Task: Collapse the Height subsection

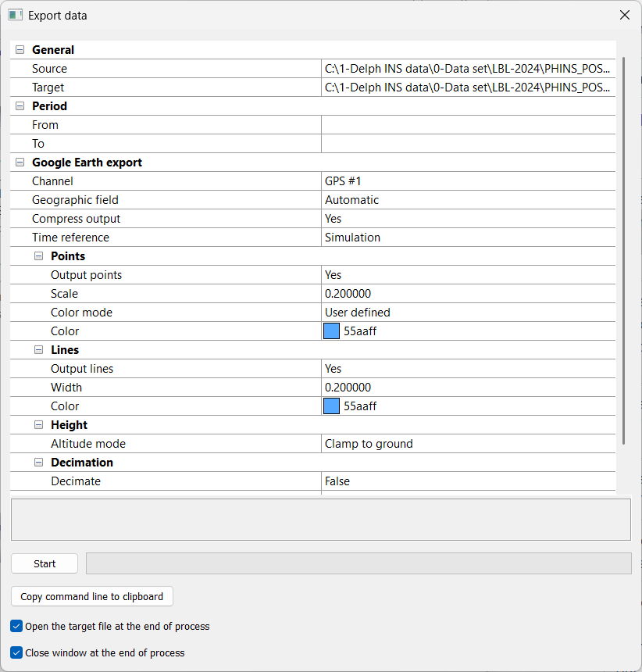Action: [x=39, y=425]
